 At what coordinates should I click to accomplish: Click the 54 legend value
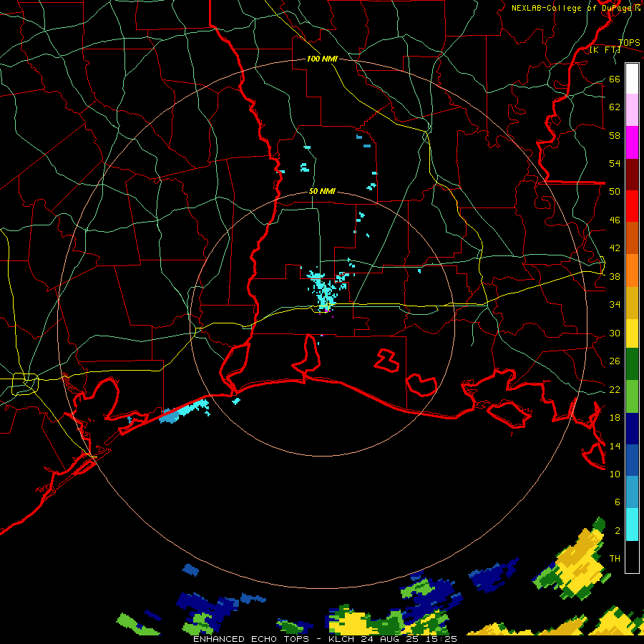(615, 163)
